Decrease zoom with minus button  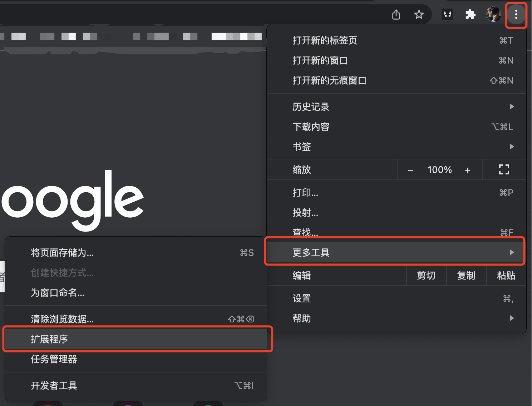pyautogui.click(x=410, y=170)
